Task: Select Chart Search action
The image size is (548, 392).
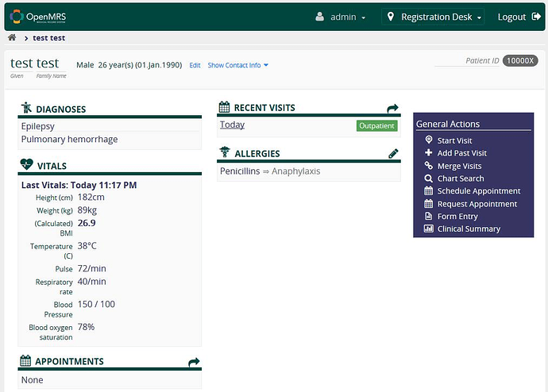Action: coord(461,179)
